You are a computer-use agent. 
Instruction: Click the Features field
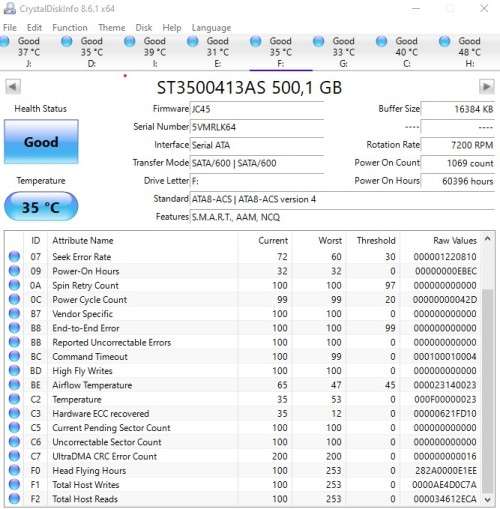point(342,217)
